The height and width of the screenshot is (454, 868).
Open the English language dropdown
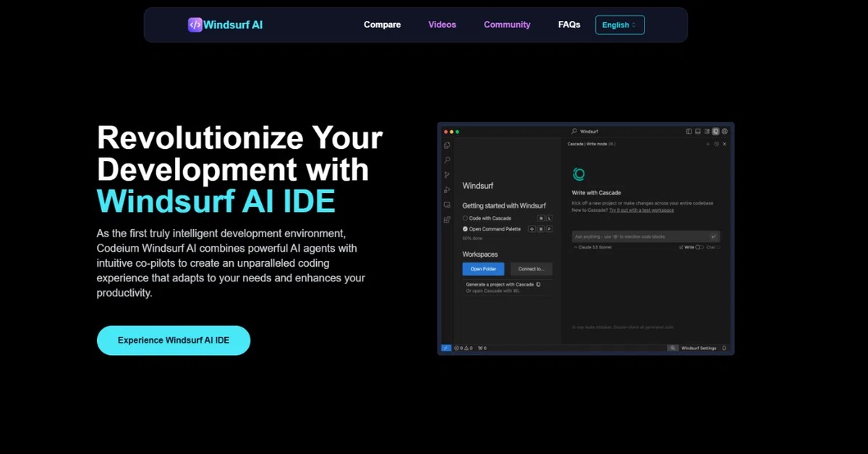tap(619, 25)
